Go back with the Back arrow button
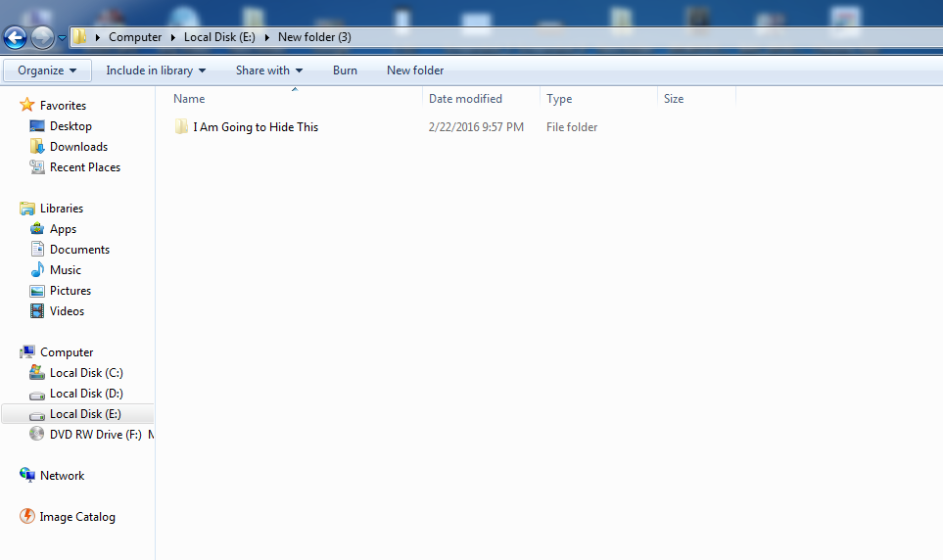This screenshot has height=560, width=943. (15, 37)
